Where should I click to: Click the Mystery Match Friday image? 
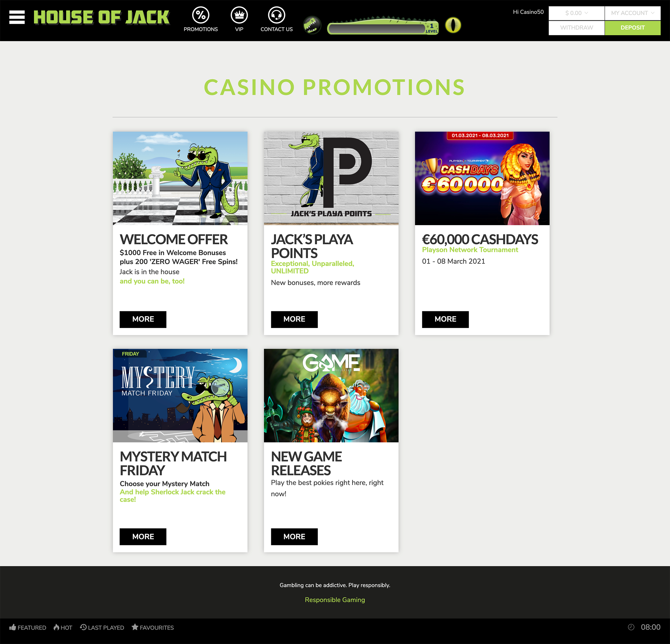click(180, 395)
